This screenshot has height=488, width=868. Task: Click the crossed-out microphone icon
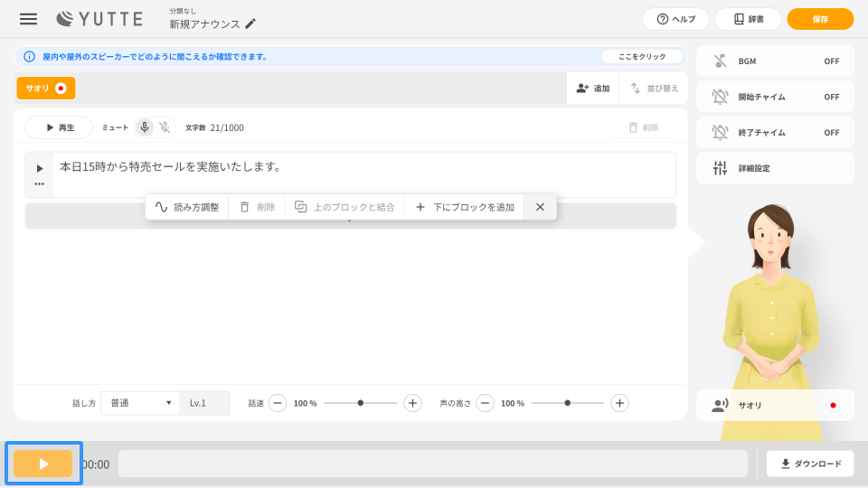coord(165,127)
